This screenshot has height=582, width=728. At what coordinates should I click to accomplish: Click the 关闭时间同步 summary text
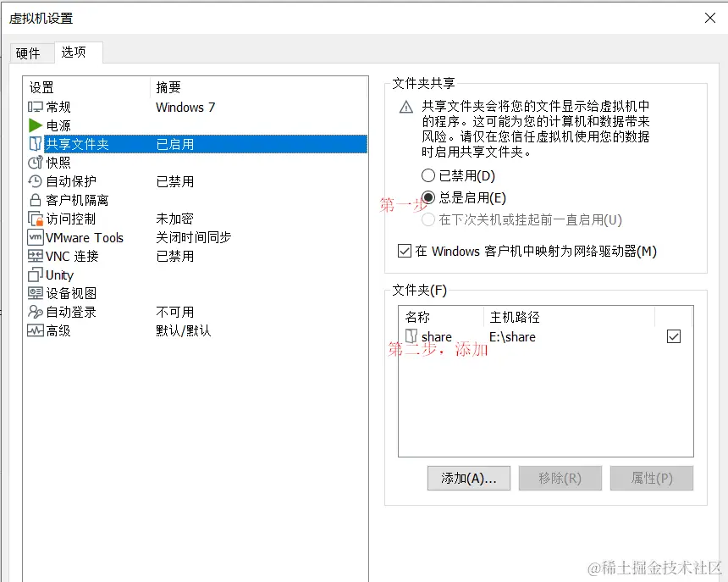tap(194, 237)
